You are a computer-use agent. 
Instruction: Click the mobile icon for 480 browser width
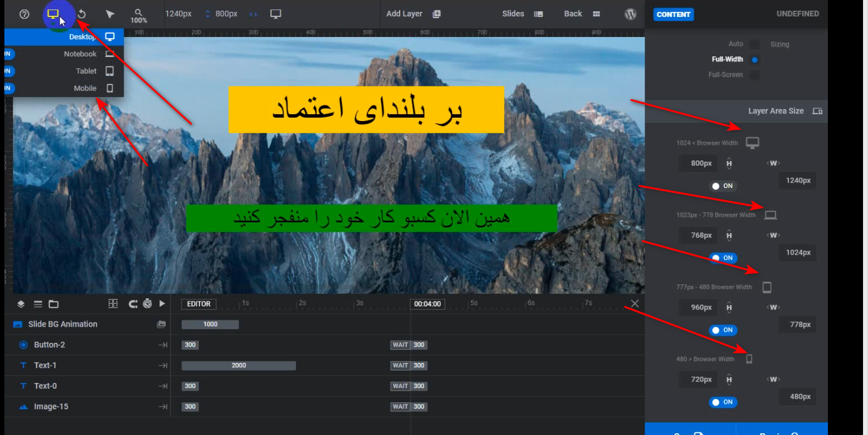(749, 359)
